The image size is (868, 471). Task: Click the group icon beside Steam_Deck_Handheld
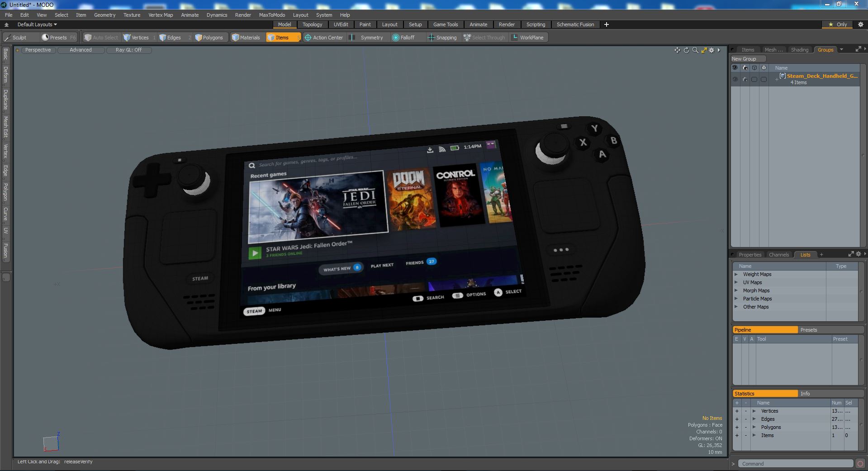[783, 76]
